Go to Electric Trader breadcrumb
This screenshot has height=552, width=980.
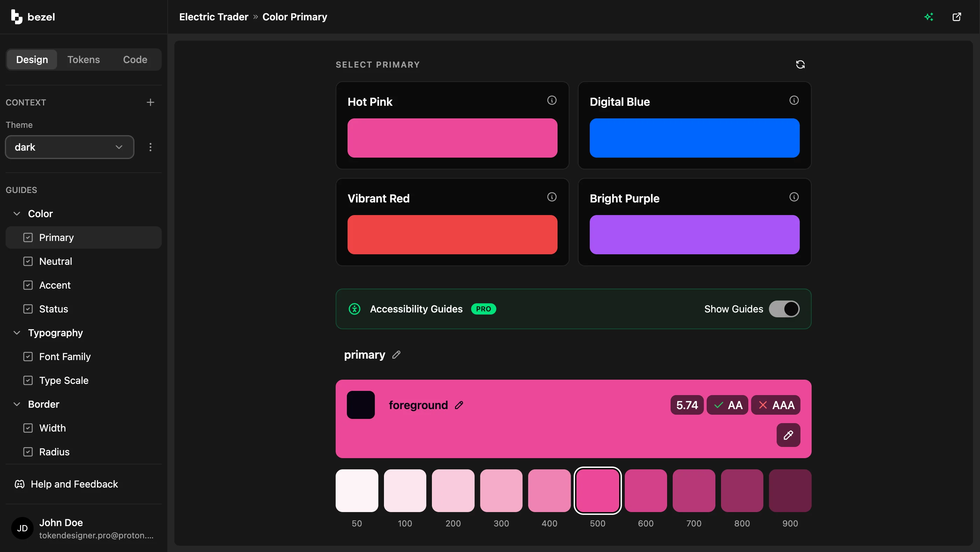213,17
